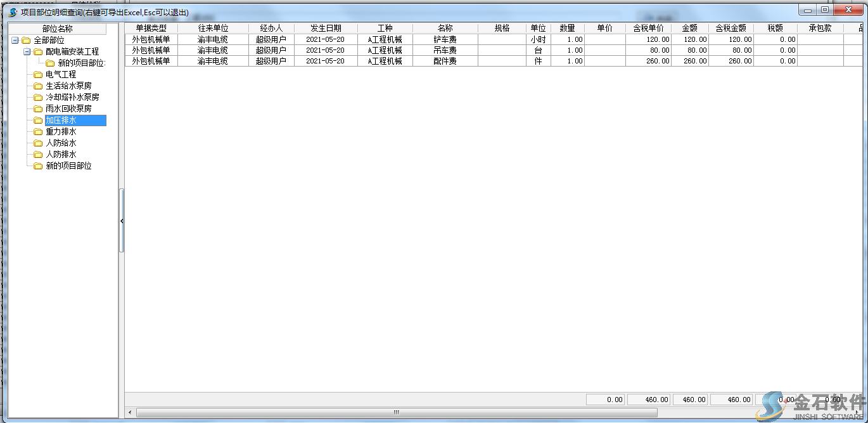868x423 pixels.
Task: Click the 配件费 cell in third row
Action: (x=445, y=61)
